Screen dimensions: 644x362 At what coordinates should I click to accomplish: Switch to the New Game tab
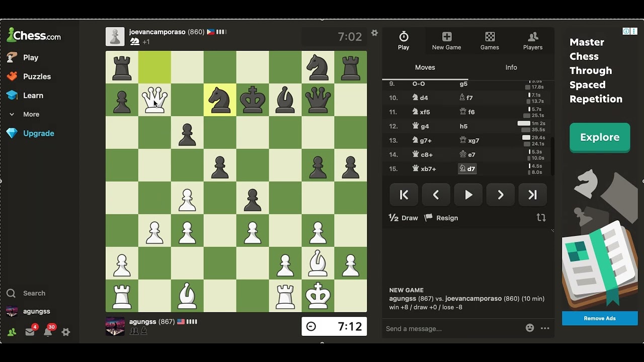pyautogui.click(x=446, y=41)
